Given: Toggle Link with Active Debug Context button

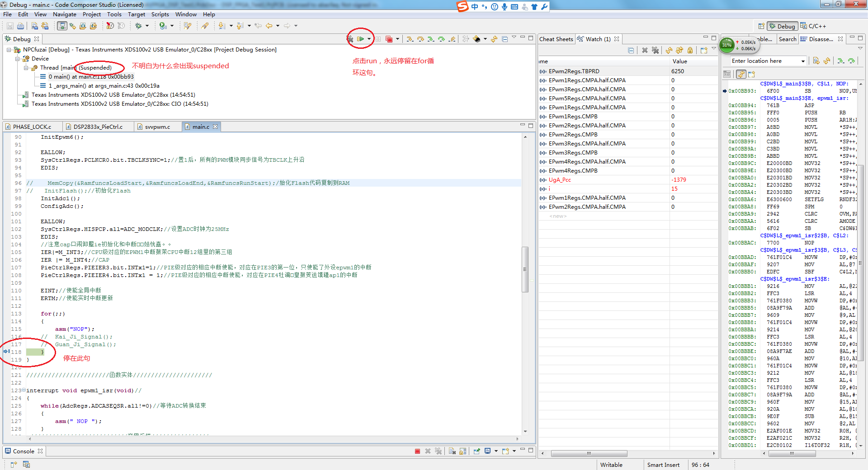Looking at the screenshot, I should (741, 74).
